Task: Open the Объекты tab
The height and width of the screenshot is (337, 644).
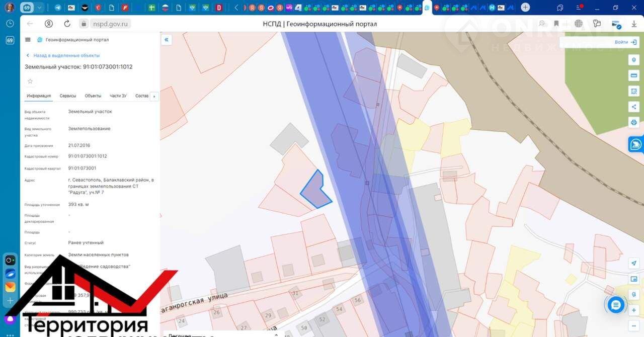Action: tap(93, 96)
